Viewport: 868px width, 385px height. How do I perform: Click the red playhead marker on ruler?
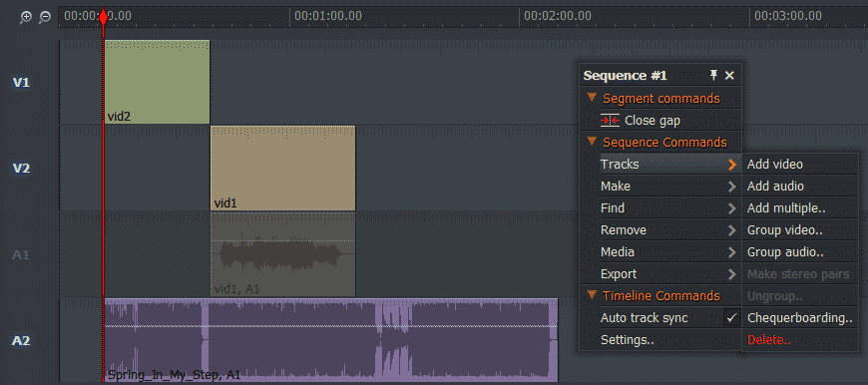pyautogui.click(x=103, y=17)
